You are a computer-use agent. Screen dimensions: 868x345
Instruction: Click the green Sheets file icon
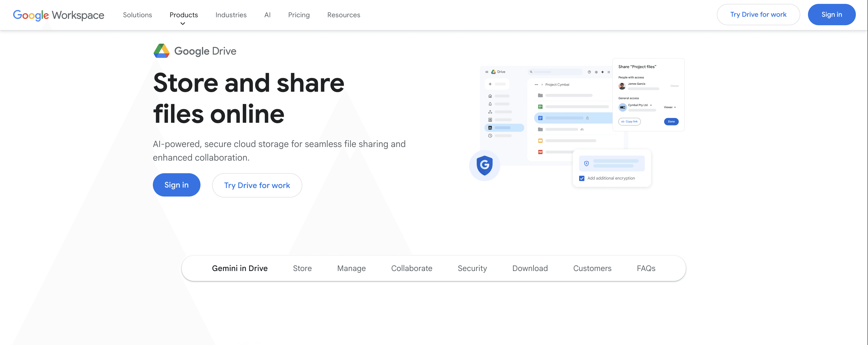pyautogui.click(x=540, y=107)
